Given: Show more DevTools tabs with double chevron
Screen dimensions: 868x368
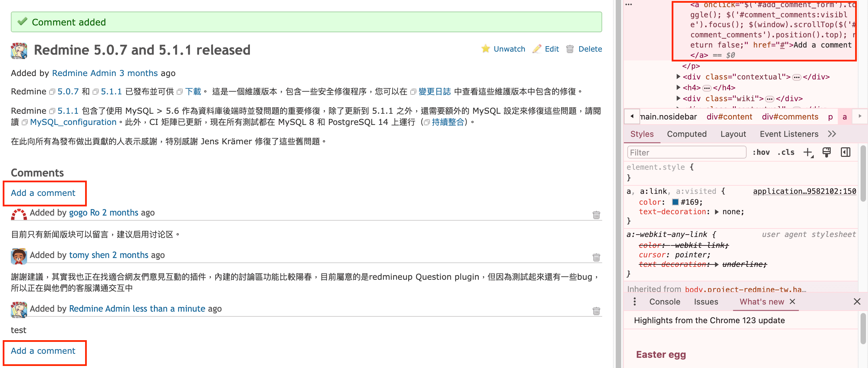Looking at the screenshot, I should coord(832,134).
